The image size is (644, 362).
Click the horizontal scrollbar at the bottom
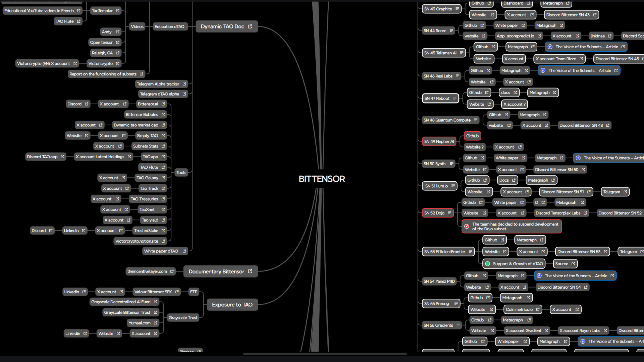325,354
